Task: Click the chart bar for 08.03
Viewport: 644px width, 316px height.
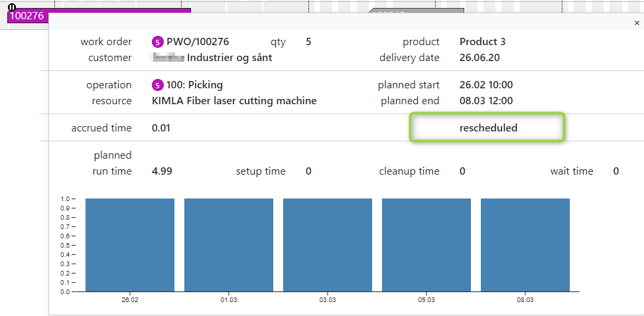Action: pyautogui.click(x=525, y=244)
